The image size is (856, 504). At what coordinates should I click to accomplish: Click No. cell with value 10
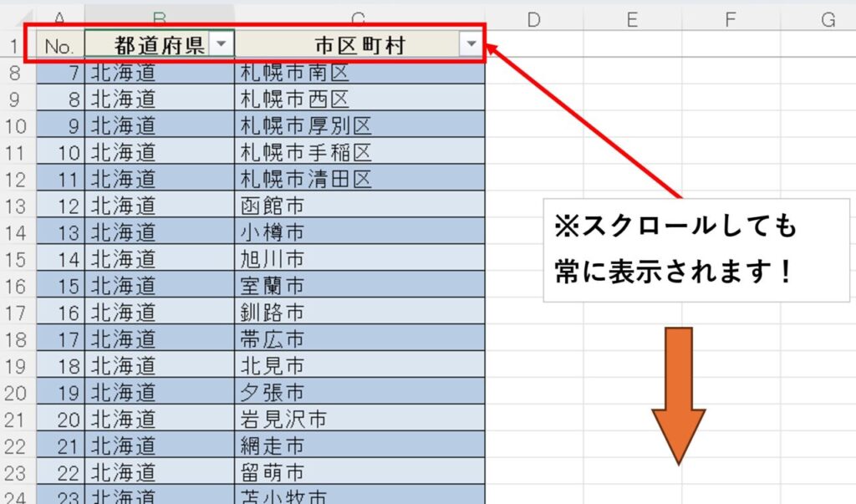click(x=60, y=152)
